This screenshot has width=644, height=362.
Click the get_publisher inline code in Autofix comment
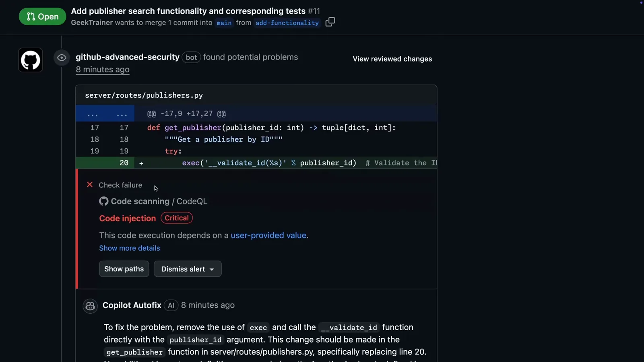(x=134, y=352)
